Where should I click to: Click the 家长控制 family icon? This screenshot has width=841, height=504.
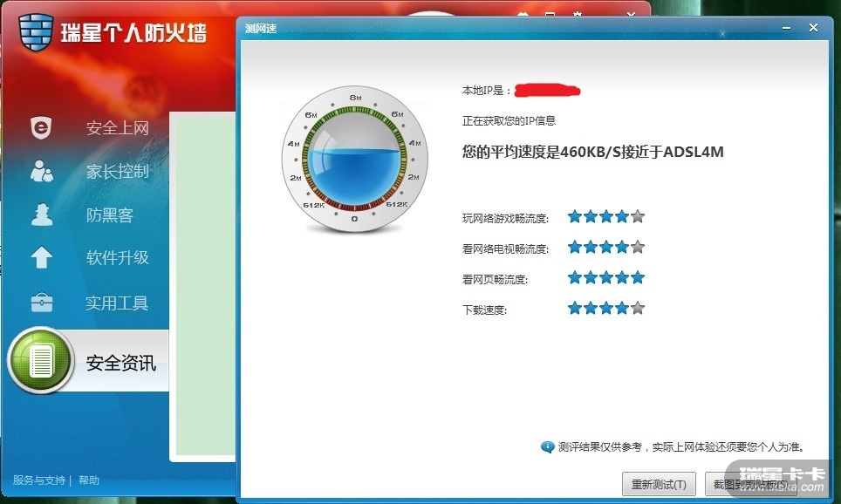click(42, 171)
